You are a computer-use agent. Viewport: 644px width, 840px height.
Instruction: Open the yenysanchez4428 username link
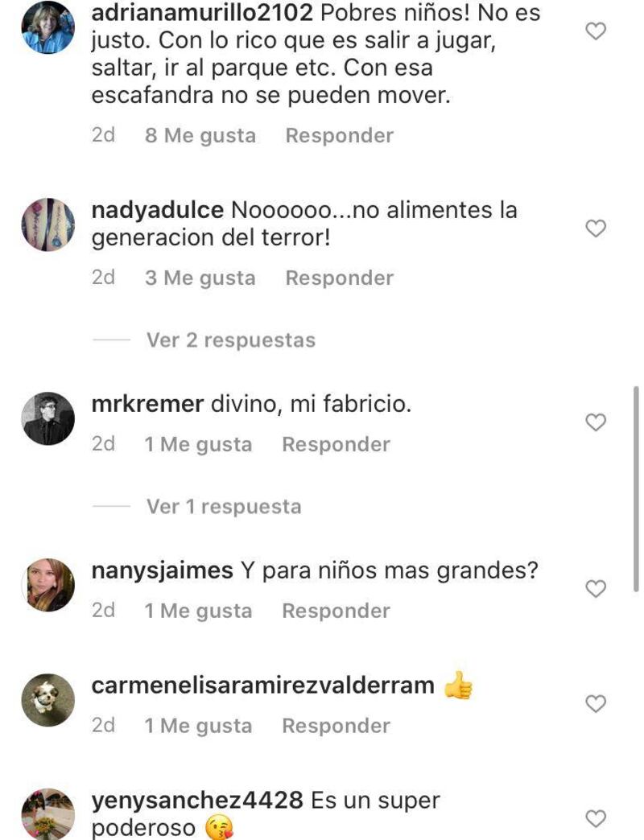coord(197,801)
